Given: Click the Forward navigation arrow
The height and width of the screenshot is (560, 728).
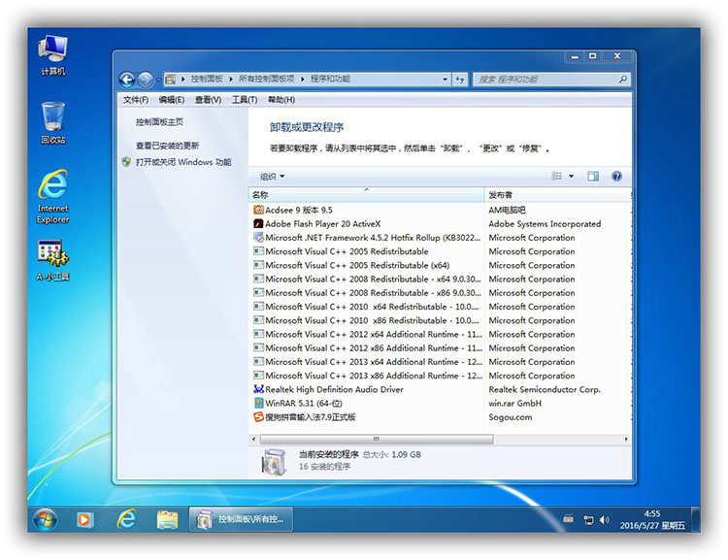Looking at the screenshot, I should (x=146, y=80).
